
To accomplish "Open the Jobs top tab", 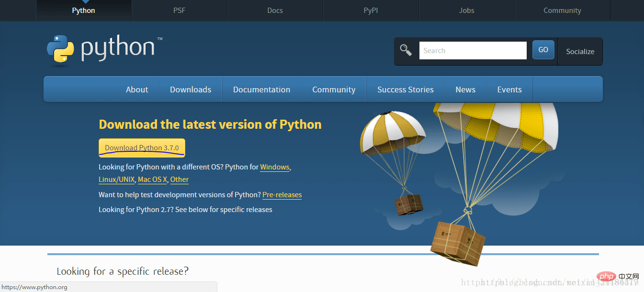I will click(467, 11).
